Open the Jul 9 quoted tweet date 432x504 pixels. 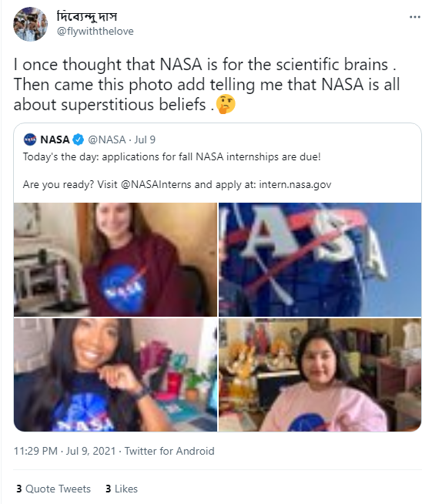(x=145, y=139)
